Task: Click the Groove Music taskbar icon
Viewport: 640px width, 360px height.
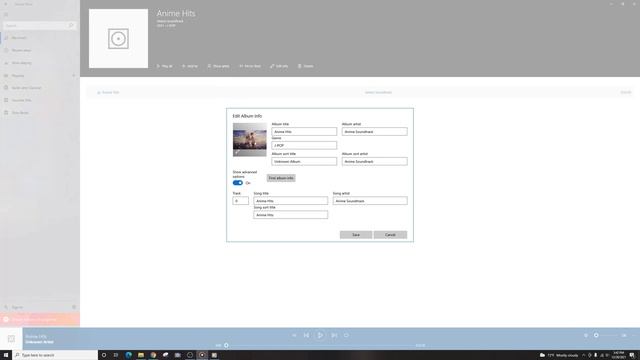Action: point(202,355)
